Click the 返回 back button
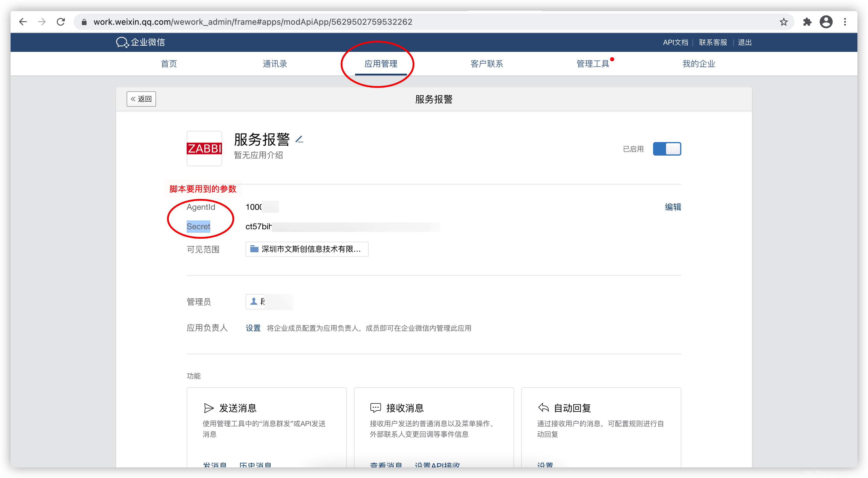This screenshot has width=868, height=478. 141,99
